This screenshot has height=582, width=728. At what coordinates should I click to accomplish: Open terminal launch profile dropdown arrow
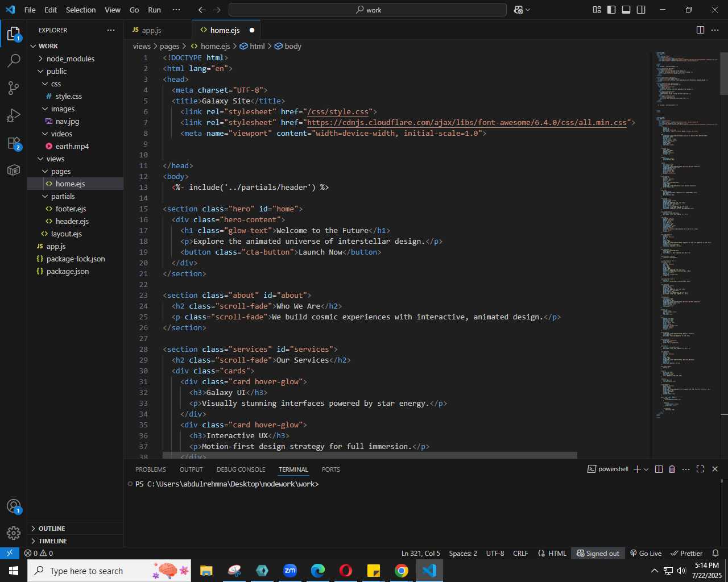(x=646, y=469)
